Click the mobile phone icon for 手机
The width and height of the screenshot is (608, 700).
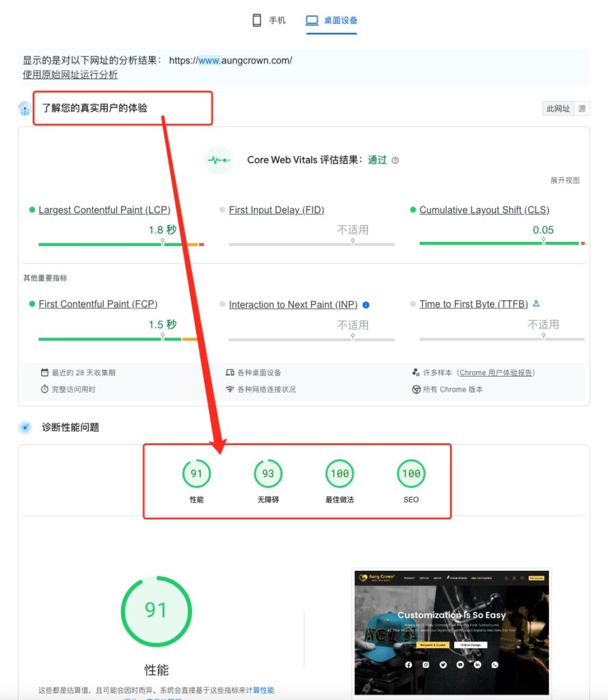(x=257, y=21)
